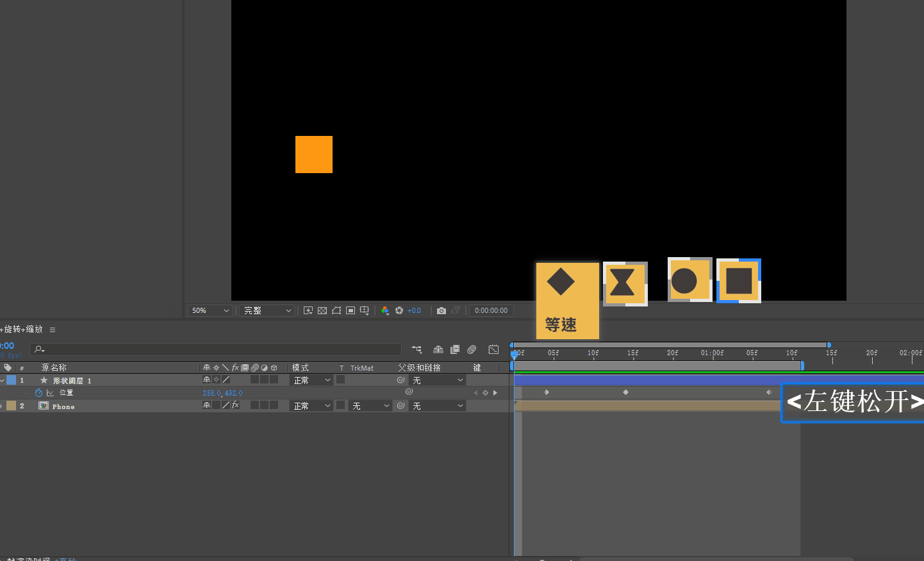Click the blue label of layer 1

[11, 380]
